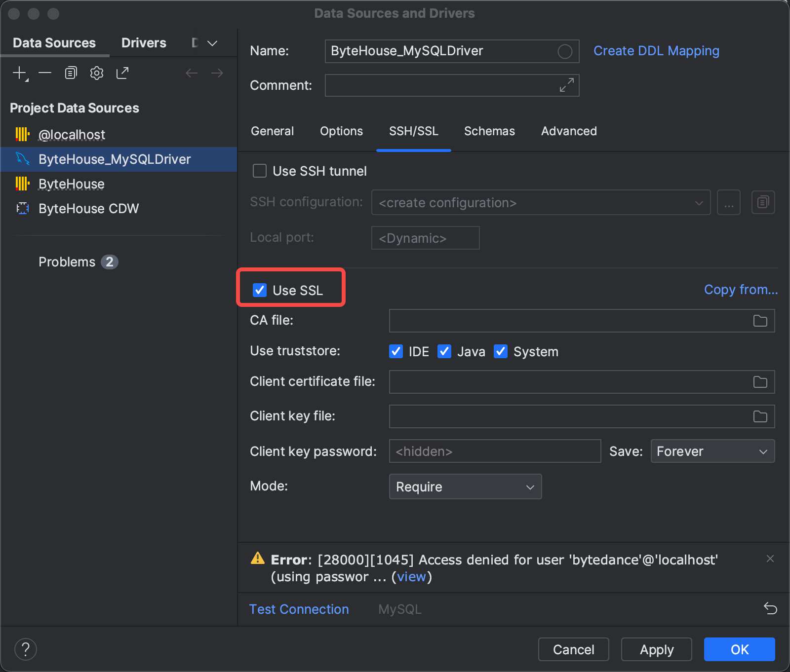Open the SSH configuration dropdown
This screenshot has height=672, width=790.
tap(541, 202)
